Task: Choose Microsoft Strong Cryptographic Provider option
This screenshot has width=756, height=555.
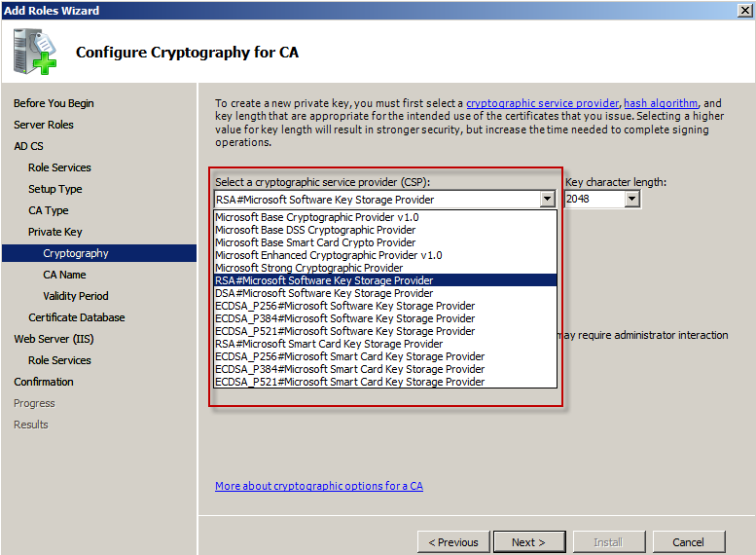Action: (x=308, y=268)
